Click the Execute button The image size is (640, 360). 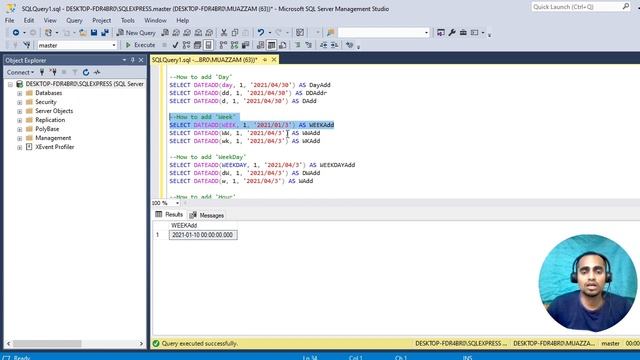click(140, 45)
